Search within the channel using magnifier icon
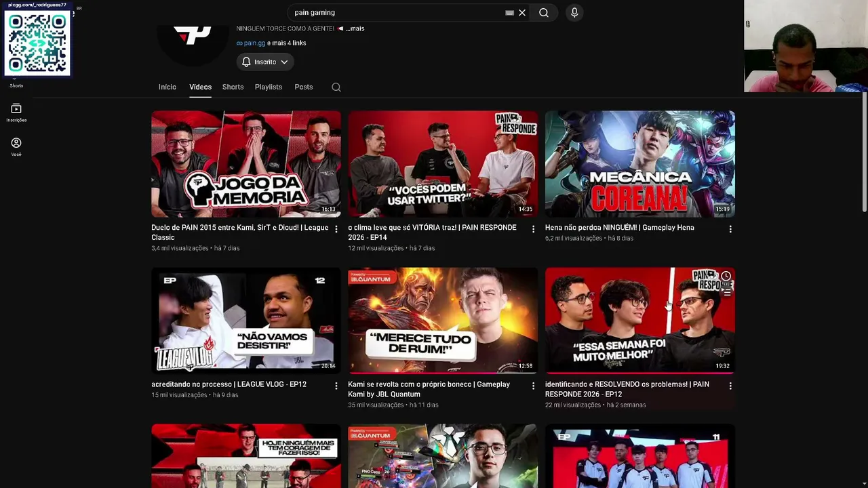The width and height of the screenshot is (868, 488). point(336,87)
